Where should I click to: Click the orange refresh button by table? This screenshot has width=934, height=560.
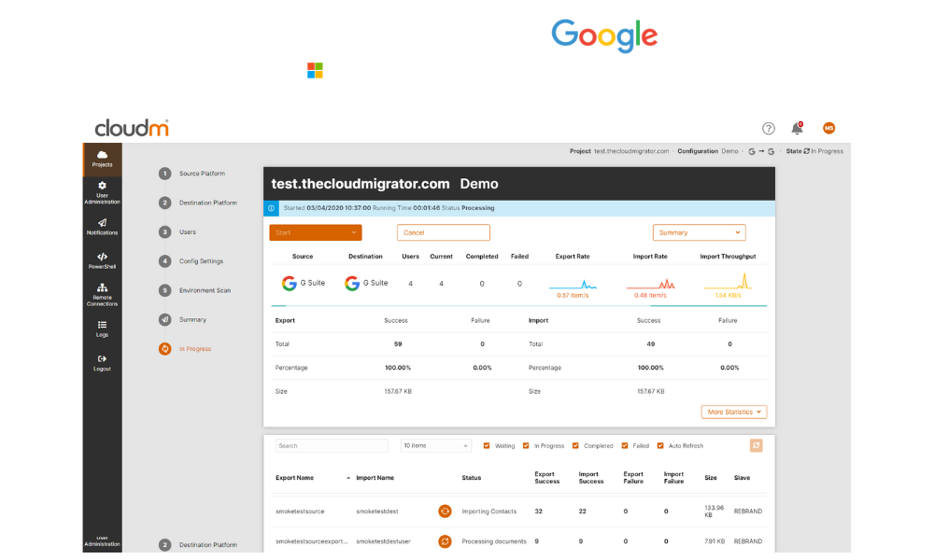point(757,446)
